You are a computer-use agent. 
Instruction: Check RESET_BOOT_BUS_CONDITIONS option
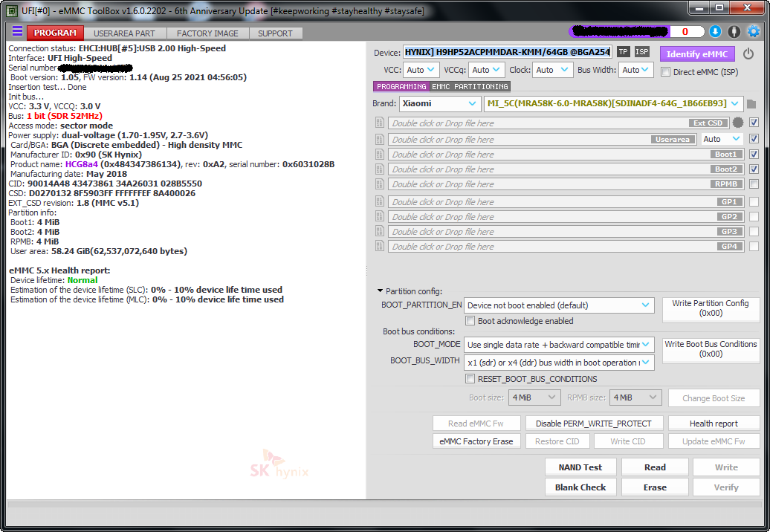(x=470, y=379)
